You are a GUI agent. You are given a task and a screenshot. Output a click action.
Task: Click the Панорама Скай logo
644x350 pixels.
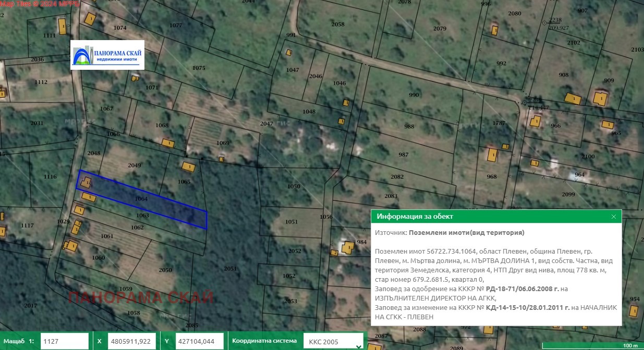pos(107,55)
